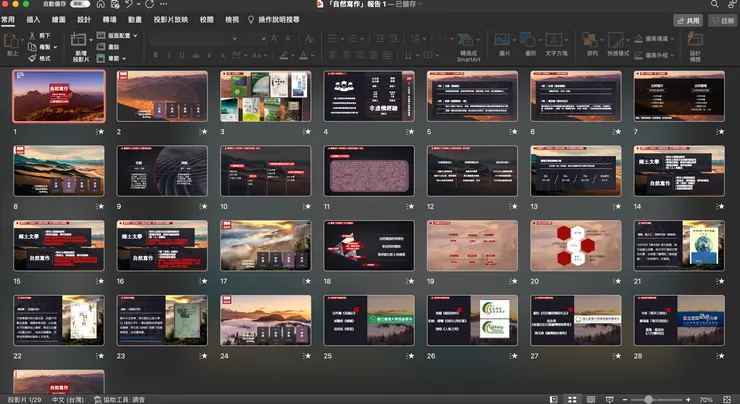Viewport: 740px width, 404px height.
Task: Switch to the 投影片放映 (Slide Show) tab
Action: coord(168,19)
